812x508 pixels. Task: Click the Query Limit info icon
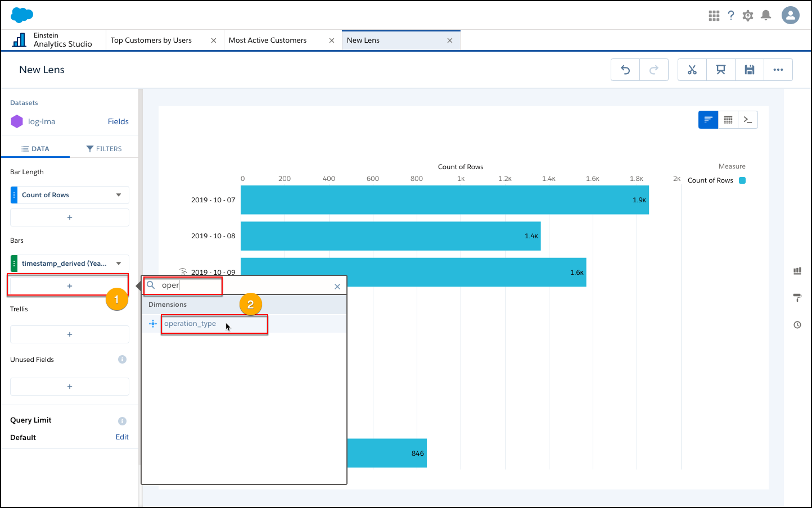tap(122, 421)
